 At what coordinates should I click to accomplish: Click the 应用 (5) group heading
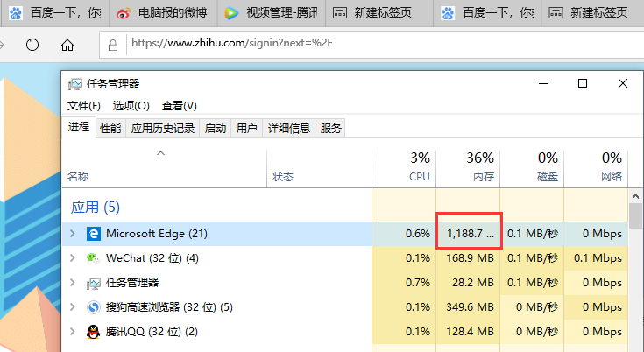[96, 208]
